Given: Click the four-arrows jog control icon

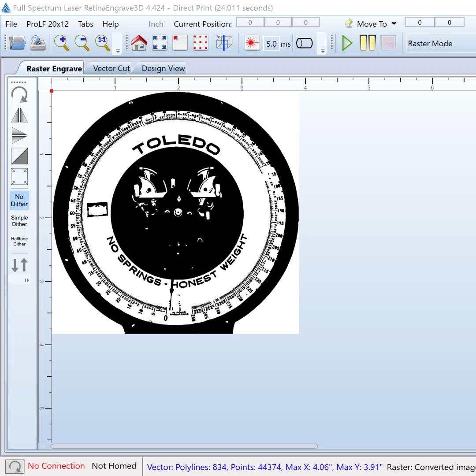Looking at the screenshot, I should pos(160,43).
